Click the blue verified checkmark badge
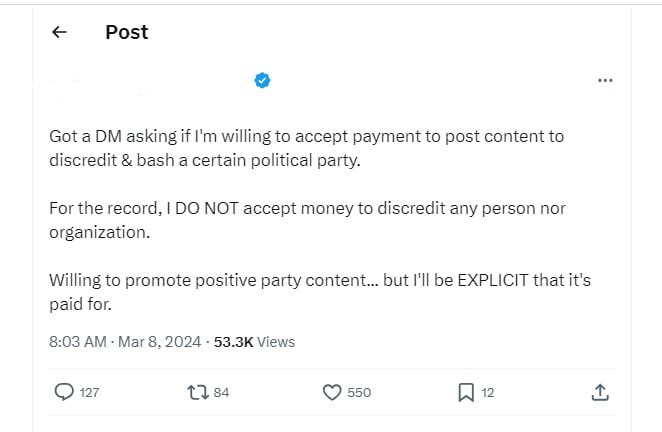 (263, 80)
